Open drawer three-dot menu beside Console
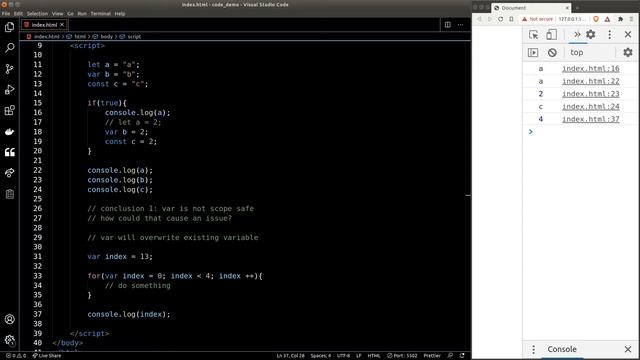This screenshot has width=640, height=360. (533, 349)
